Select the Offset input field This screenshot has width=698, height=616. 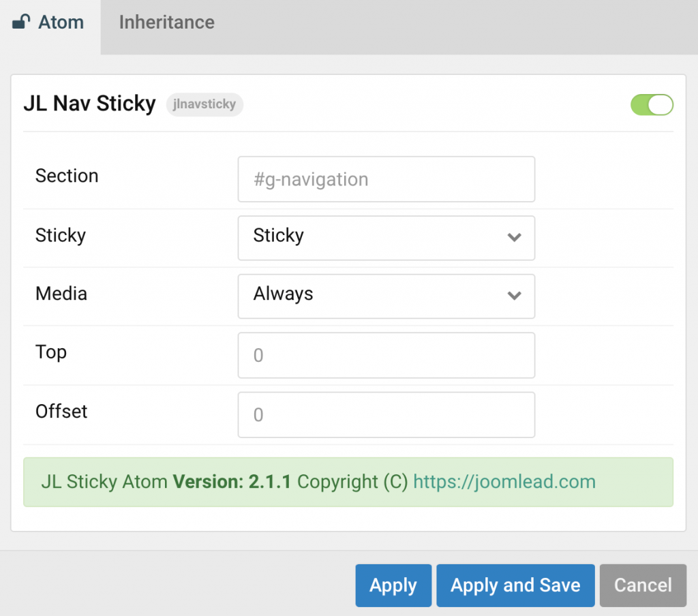[386, 414]
